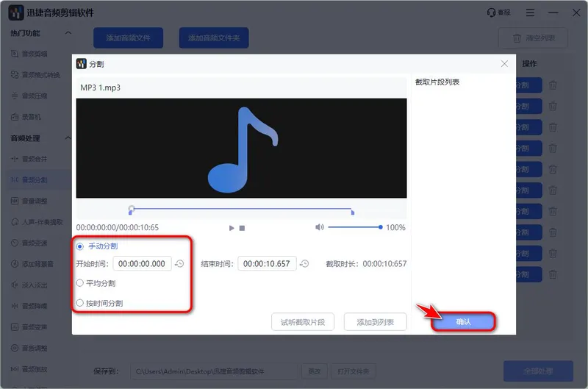Select the 手动分割 radio option
588x389 pixels.
pos(80,246)
